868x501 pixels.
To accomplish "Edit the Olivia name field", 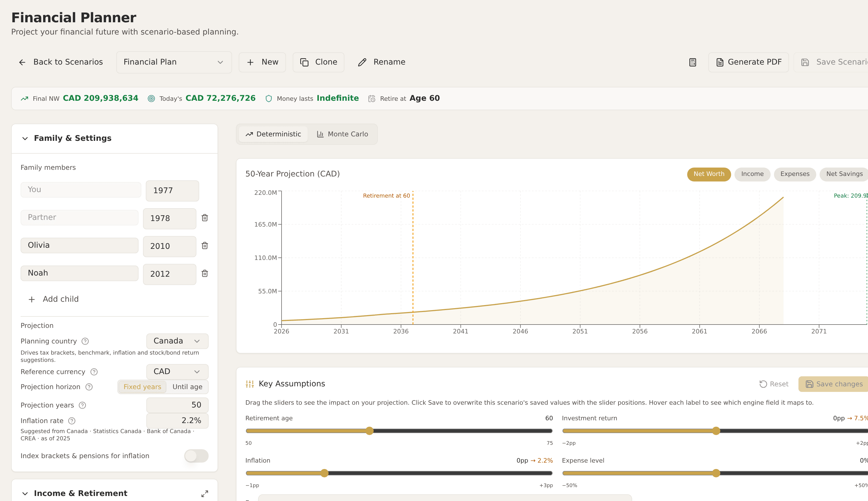I will click(x=80, y=245).
